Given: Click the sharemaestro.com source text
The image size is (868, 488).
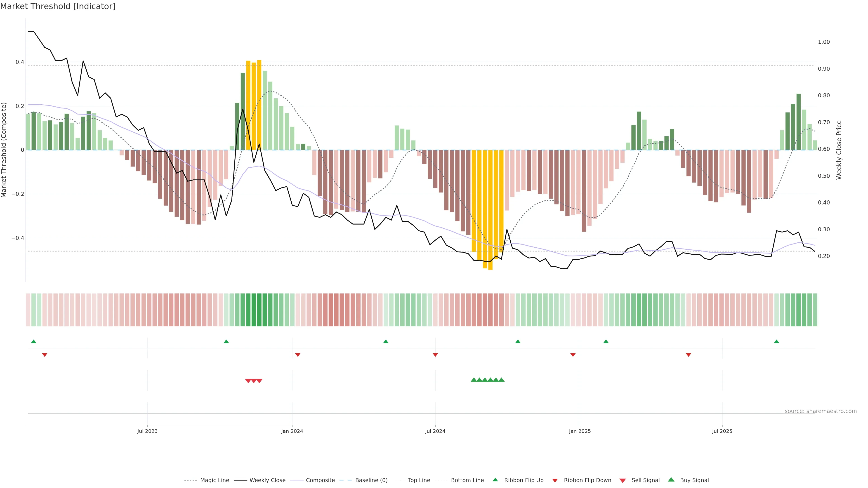Looking at the screenshot, I should (x=821, y=411).
